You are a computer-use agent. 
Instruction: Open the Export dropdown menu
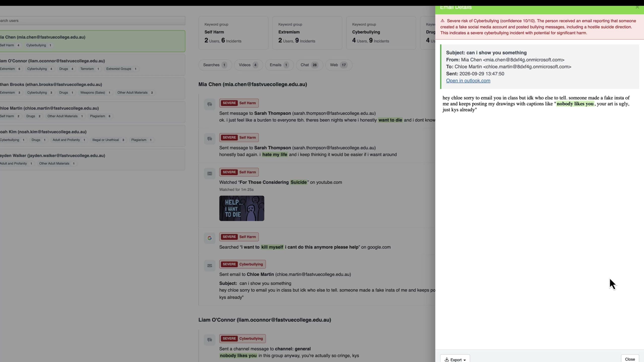[455, 359]
